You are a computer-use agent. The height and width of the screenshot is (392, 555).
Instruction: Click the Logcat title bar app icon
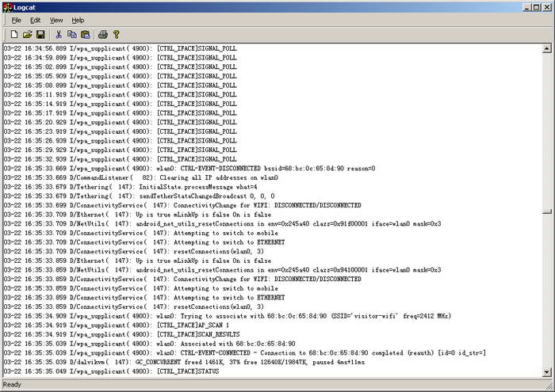point(7,7)
